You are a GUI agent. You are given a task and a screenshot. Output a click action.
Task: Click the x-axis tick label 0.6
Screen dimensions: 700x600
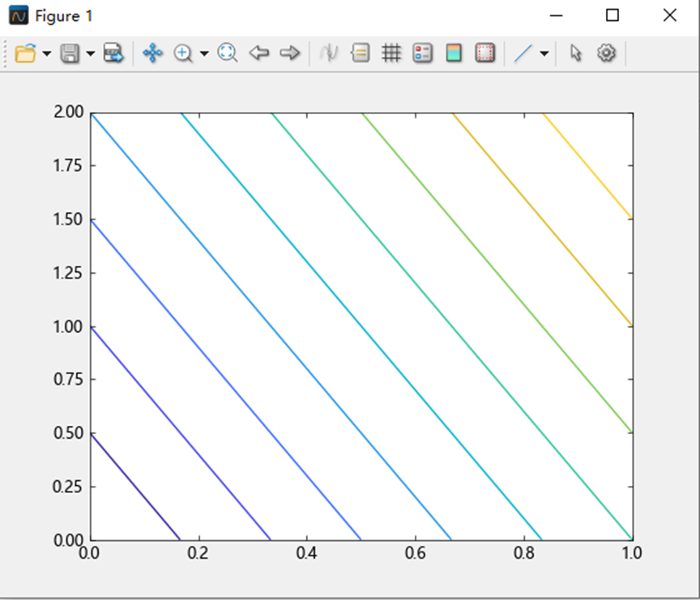point(415,553)
